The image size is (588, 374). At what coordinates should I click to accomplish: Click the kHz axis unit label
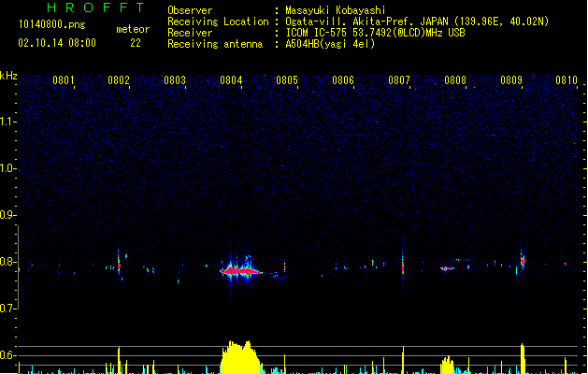(x=8, y=76)
